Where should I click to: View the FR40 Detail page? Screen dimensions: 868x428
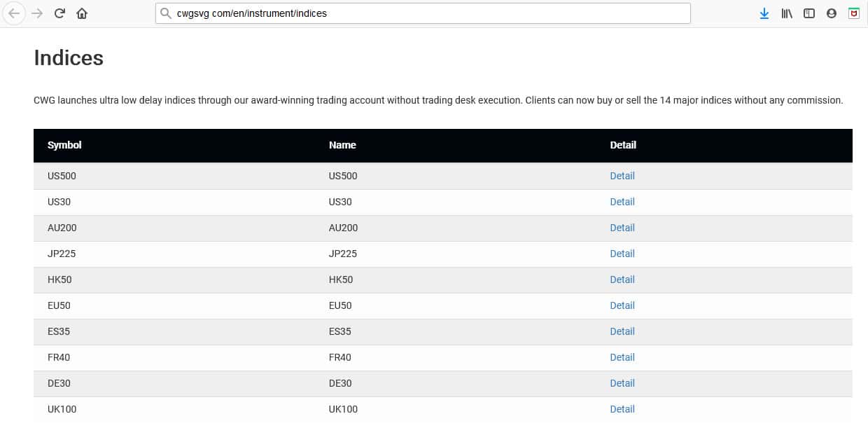pyautogui.click(x=622, y=357)
